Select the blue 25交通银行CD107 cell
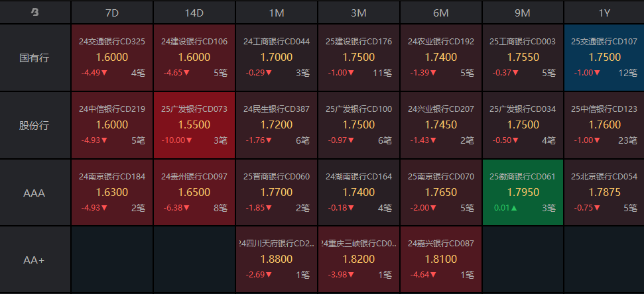The width and height of the screenshot is (644, 294). (x=604, y=58)
